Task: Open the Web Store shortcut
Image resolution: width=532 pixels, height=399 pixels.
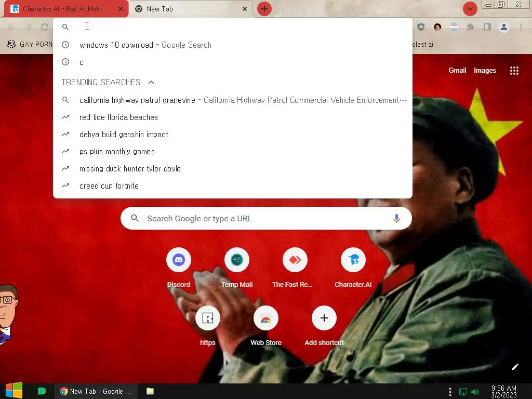Action: click(x=266, y=325)
